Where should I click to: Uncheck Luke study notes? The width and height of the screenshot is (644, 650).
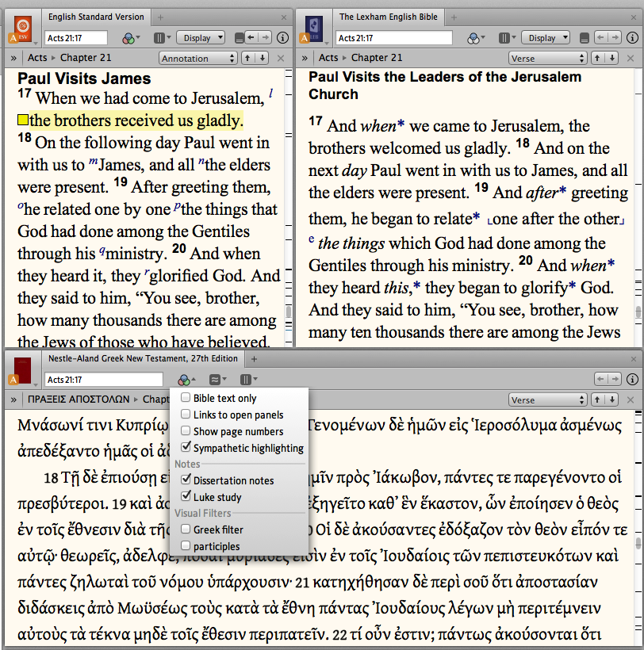tap(186, 496)
